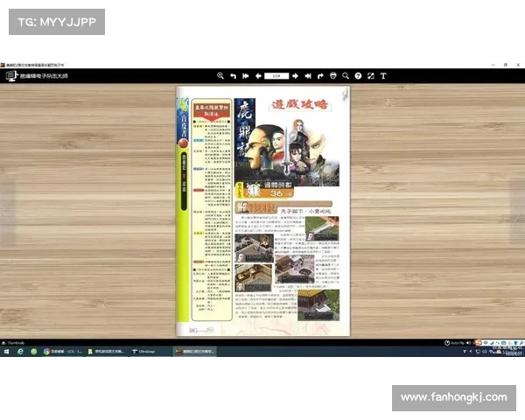Screen dimensions: 525x420
Task: Expand the Thumbnails panel
Action: pyautogui.click(x=13, y=342)
